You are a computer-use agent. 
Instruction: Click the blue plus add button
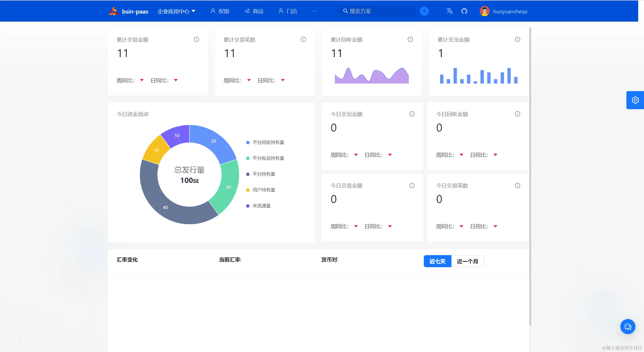pyautogui.click(x=424, y=11)
